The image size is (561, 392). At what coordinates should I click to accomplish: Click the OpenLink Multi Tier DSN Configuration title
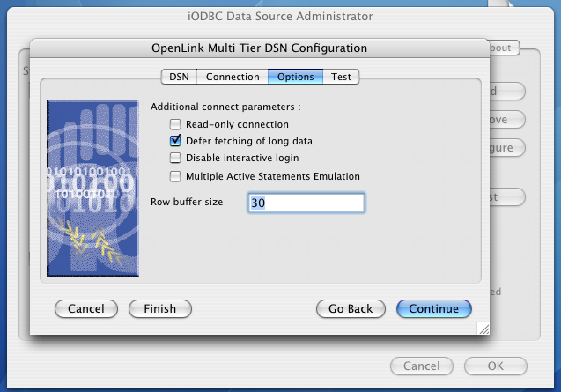coord(260,48)
